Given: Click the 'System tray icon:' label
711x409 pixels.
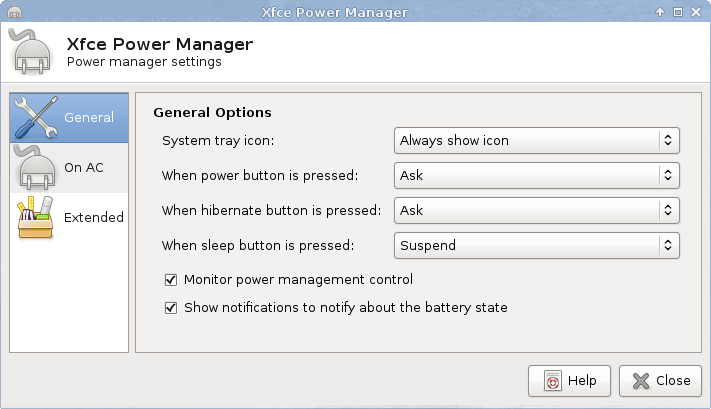Looking at the screenshot, I should (x=218, y=141).
